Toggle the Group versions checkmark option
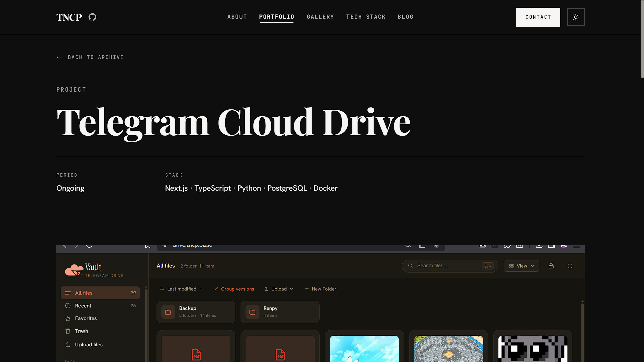 click(234, 289)
